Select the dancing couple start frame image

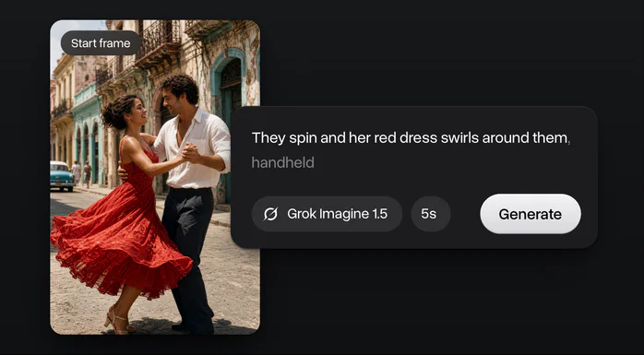coord(155,177)
